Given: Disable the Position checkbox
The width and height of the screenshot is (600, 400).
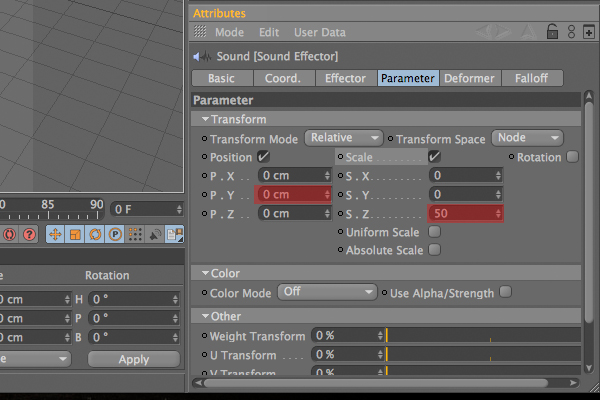Looking at the screenshot, I should [263, 157].
